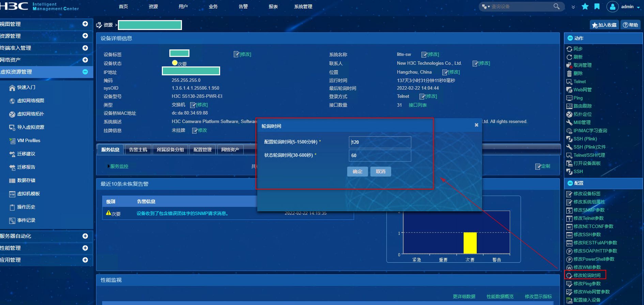Click the bookmark icon in header

[597, 6]
